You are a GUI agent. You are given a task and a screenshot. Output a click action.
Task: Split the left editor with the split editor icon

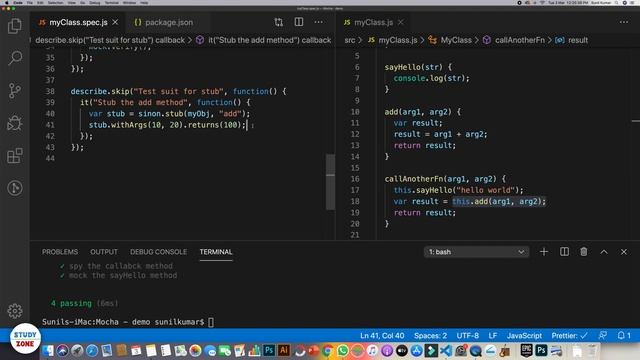pyautogui.click(x=299, y=22)
